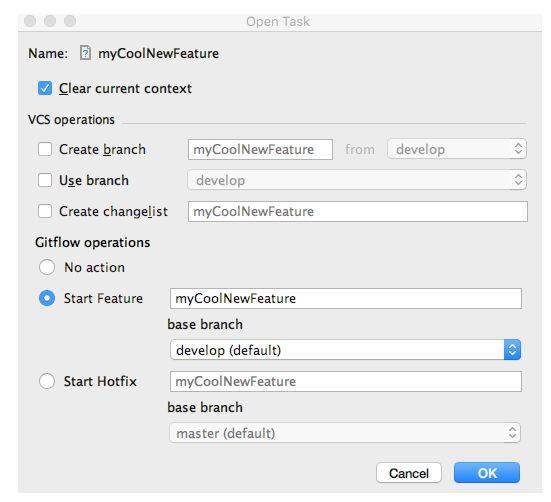Enable the Create changelist checkbox
The width and height of the screenshot is (551, 502).
[45, 211]
